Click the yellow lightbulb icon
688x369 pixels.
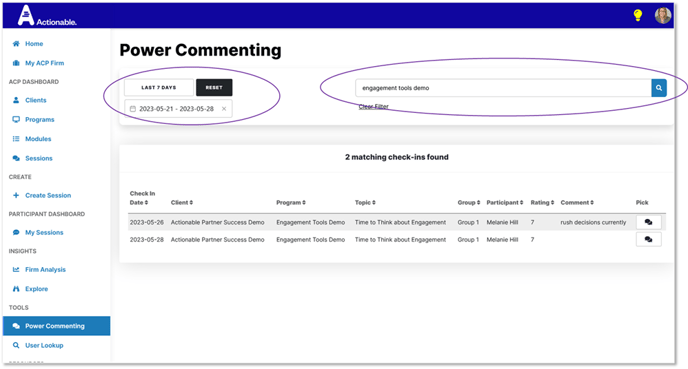pos(638,16)
